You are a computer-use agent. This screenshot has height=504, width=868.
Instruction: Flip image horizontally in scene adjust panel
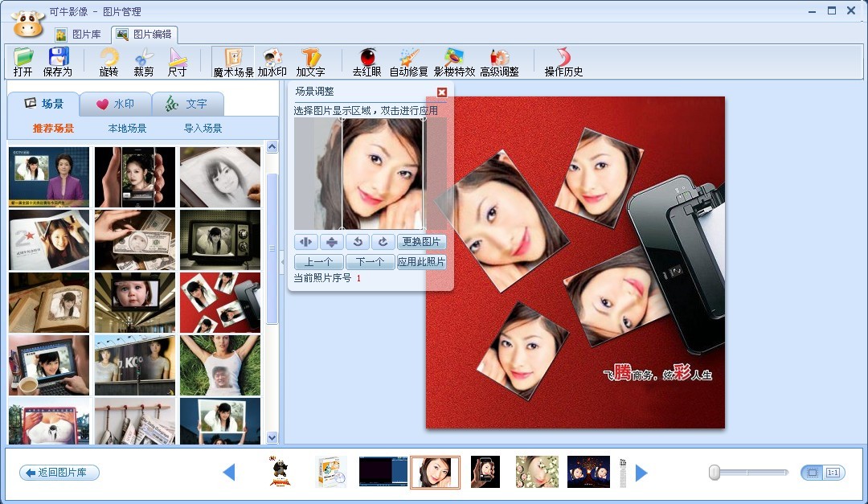coord(305,242)
